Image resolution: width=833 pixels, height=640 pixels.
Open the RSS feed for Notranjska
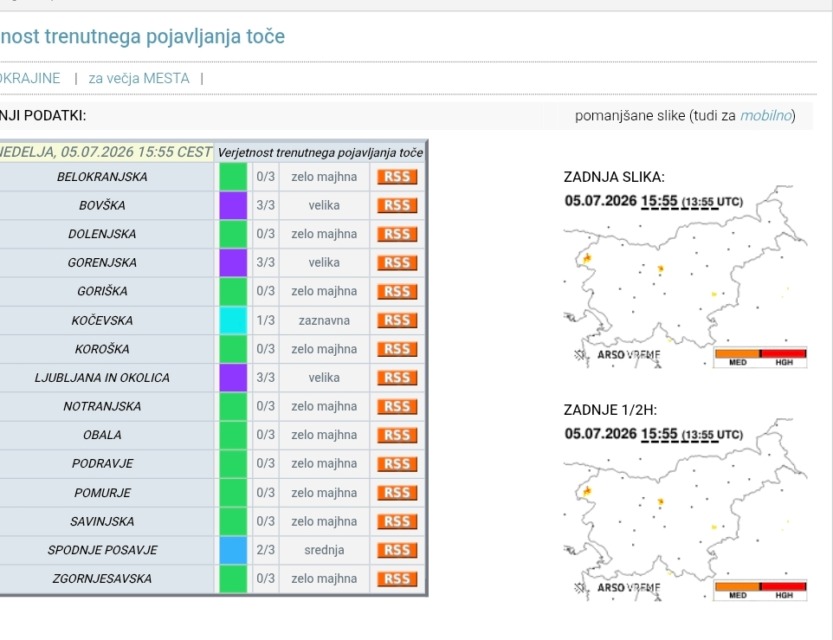click(397, 406)
